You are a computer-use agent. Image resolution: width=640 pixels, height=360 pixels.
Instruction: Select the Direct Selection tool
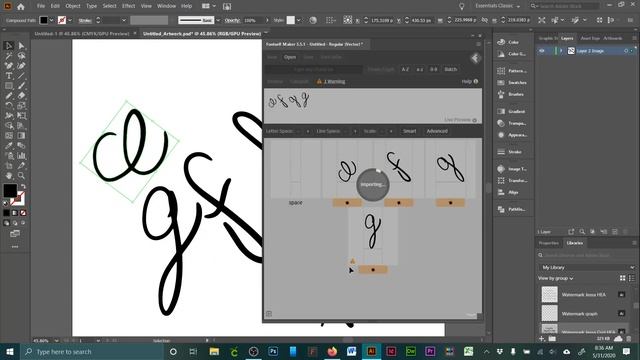click(x=21, y=46)
